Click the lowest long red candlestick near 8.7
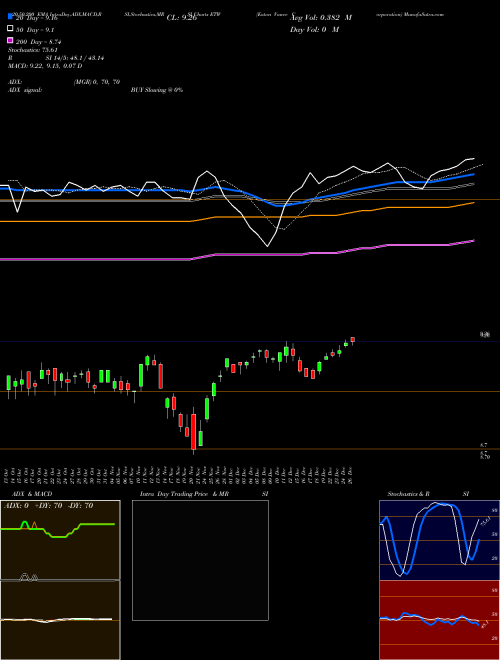Screen dimensions: 500x660 pos(194,431)
